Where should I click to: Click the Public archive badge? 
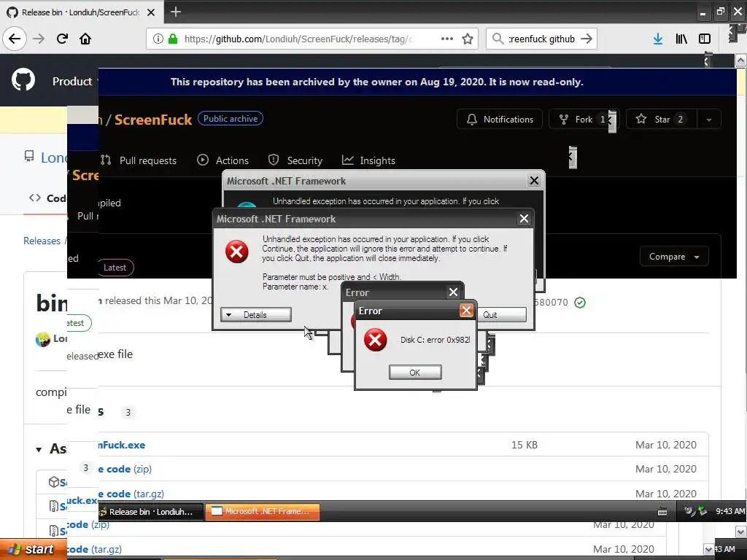[x=231, y=119]
